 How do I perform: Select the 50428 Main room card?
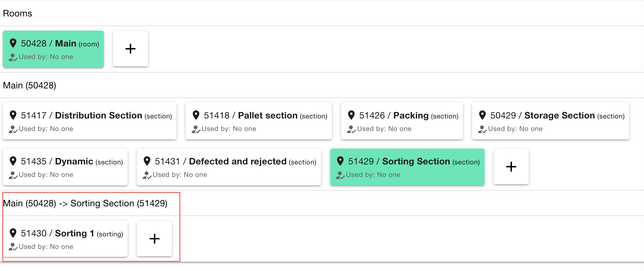53,49
